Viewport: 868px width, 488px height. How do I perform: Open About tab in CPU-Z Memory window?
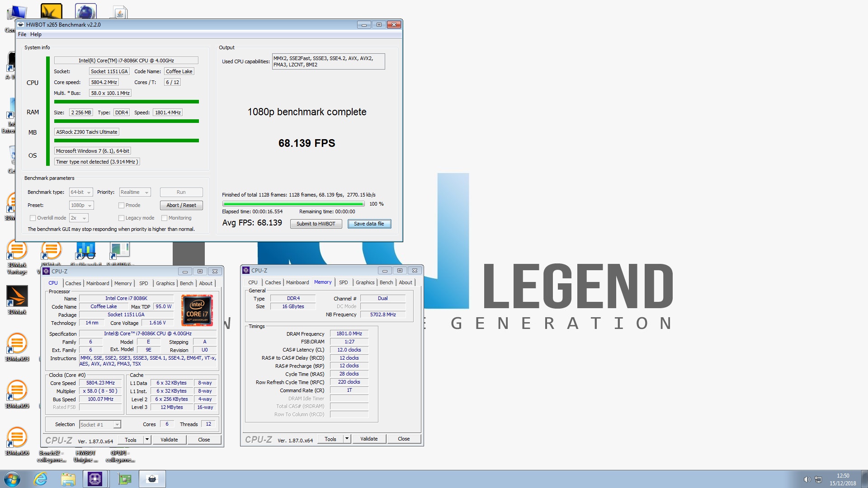[406, 282]
